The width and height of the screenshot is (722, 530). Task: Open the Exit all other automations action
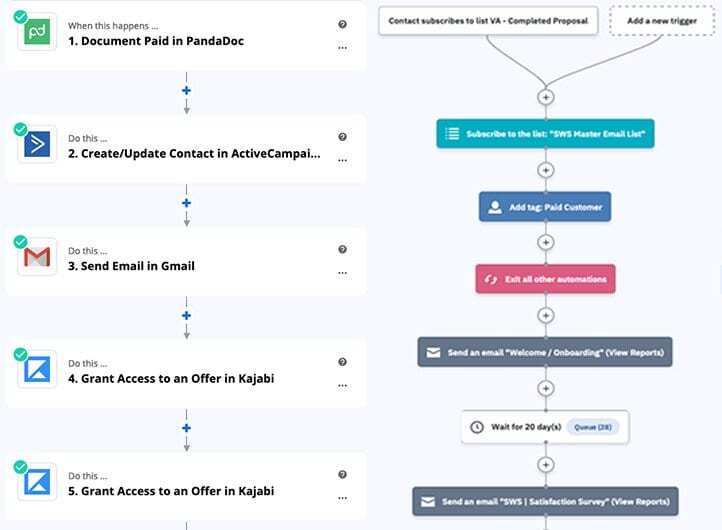pyautogui.click(x=545, y=279)
